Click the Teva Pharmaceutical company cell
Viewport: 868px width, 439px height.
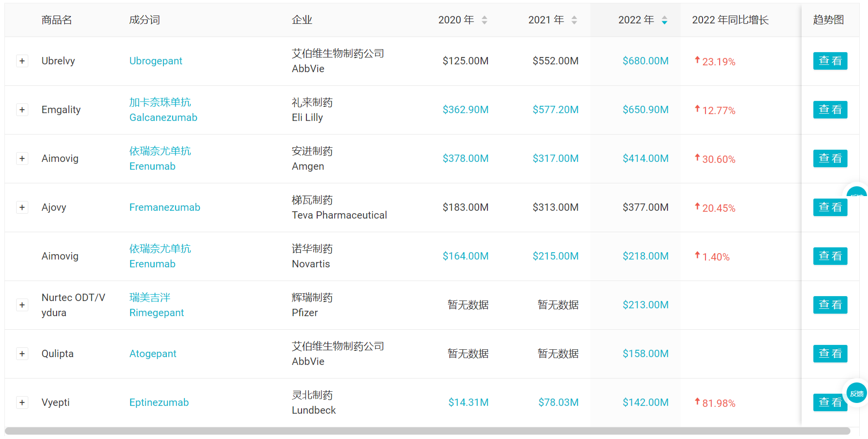point(340,207)
